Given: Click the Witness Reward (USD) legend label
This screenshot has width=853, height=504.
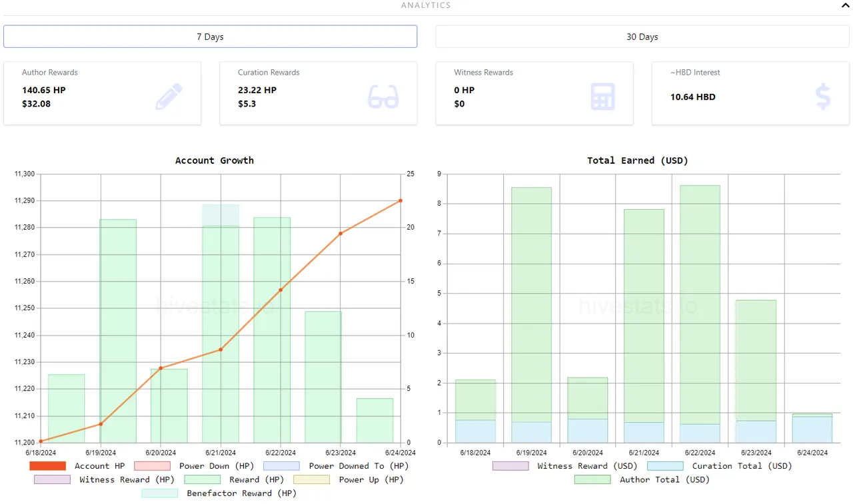Looking at the screenshot, I should tap(587, 466).
